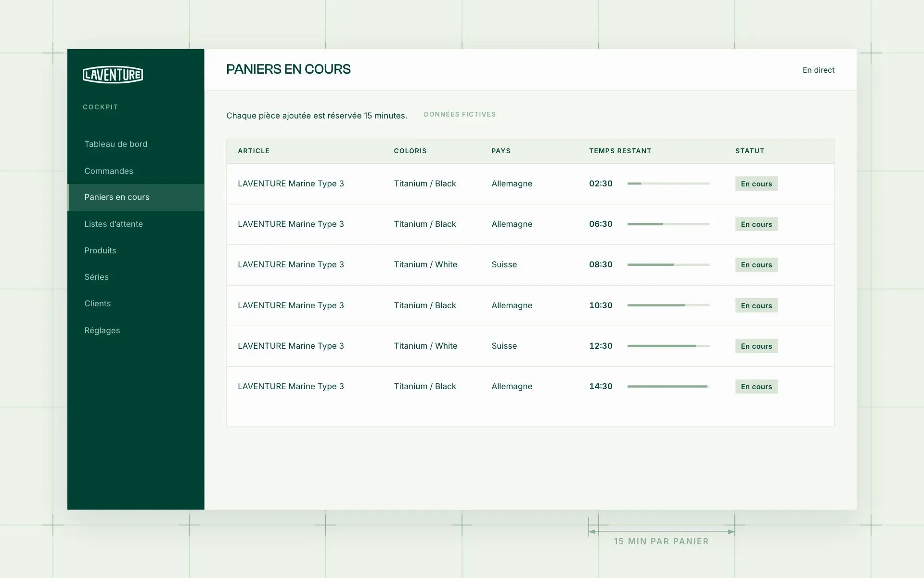Viewport: 924px width, 578px height.
Task: Click the En direct indicator
Action: click(818, 70)
